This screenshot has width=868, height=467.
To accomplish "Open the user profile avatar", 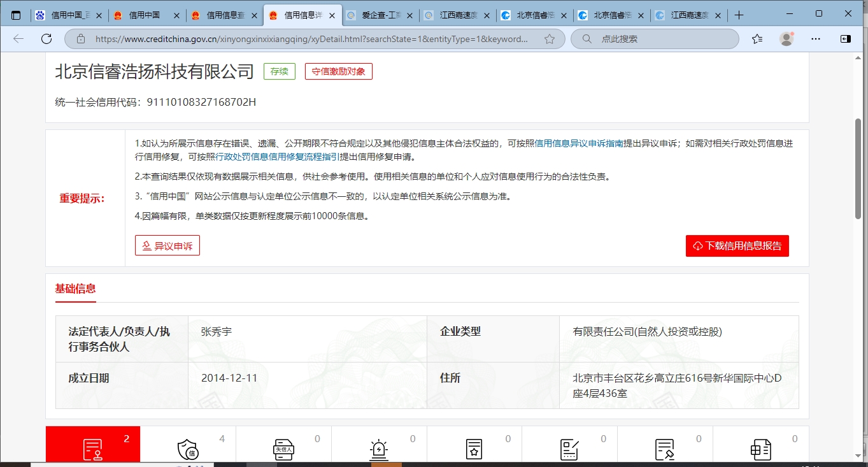I will coord(786,39).
